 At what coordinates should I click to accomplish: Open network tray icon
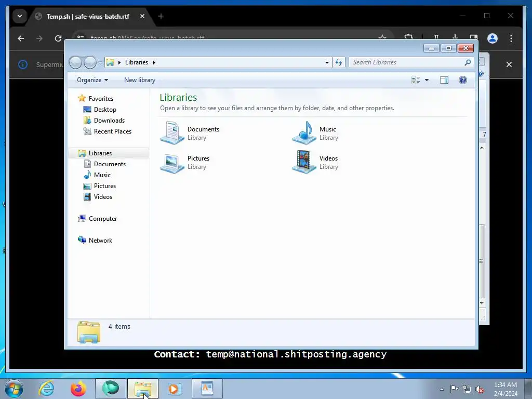(467, 389)
